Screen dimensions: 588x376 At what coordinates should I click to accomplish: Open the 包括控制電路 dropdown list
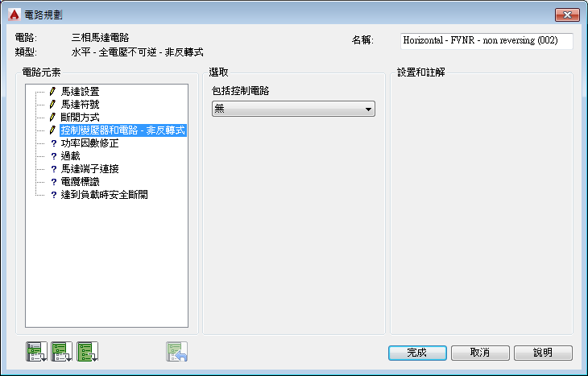(x=293, y=109)
